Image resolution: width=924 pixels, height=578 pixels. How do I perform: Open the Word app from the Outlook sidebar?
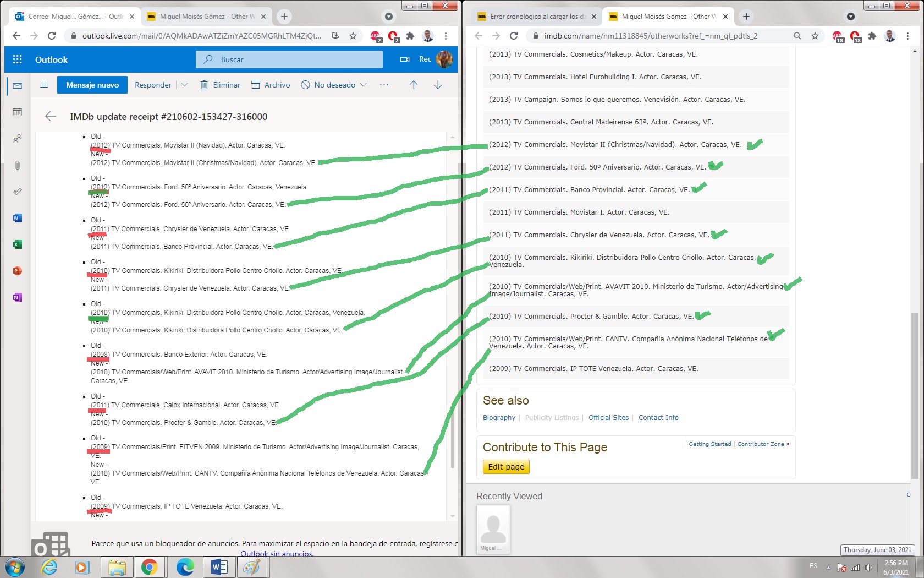click(18, 218)
